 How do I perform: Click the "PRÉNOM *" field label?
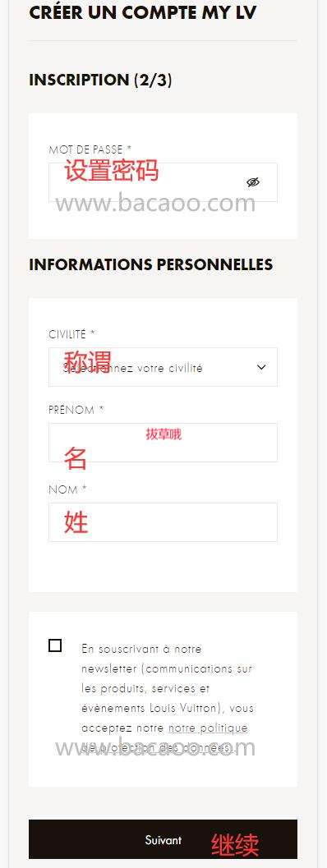tap(76, 411)
